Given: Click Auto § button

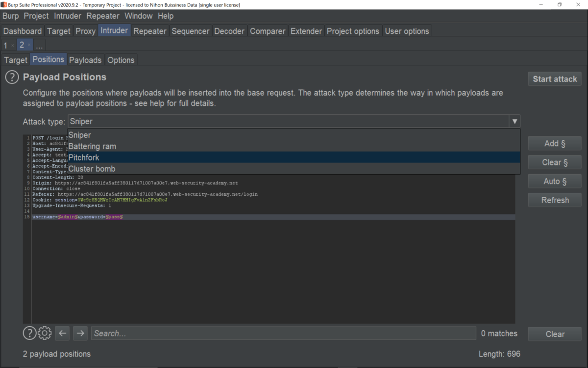Looking at the screenshot, I should pyautogui.click(x=555, y=181).
